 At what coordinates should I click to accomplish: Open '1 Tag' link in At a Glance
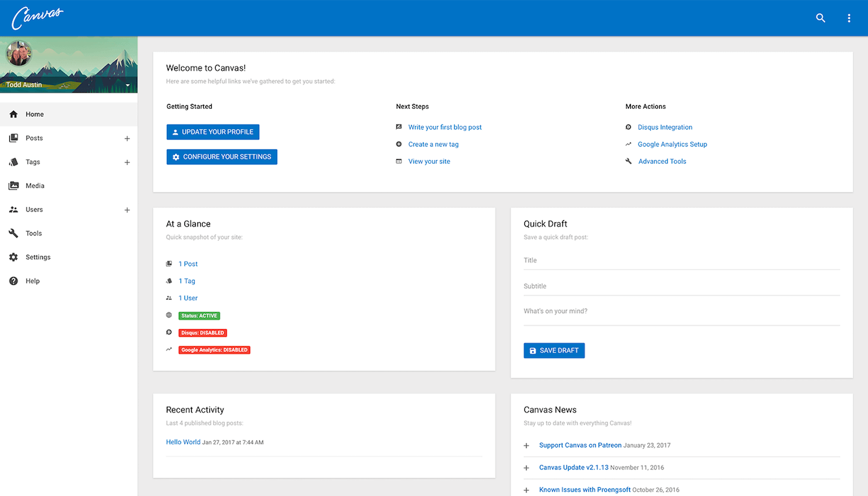pos(187,281)
